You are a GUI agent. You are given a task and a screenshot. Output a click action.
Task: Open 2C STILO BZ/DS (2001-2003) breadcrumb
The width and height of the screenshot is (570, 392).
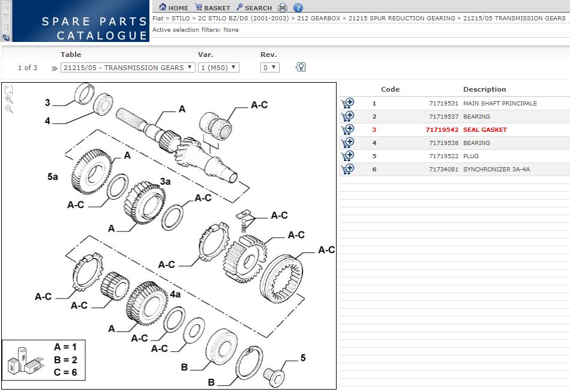243,18
